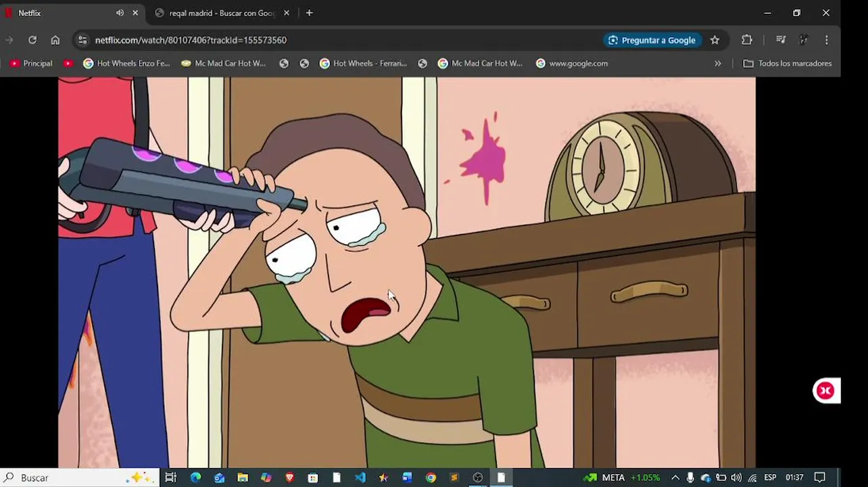Open Sublime Text from taskbar
This screenshot has width=868, height=487.
[454, 478]
